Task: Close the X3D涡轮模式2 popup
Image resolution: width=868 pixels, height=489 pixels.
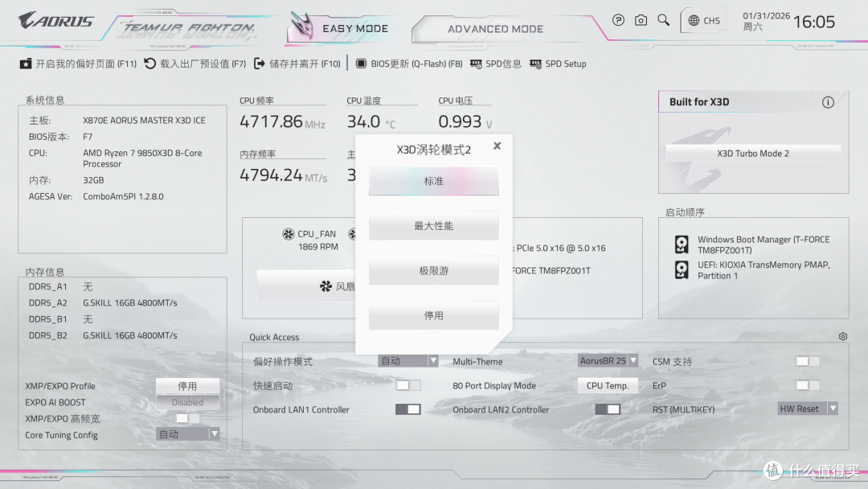Action: [497, 146]
